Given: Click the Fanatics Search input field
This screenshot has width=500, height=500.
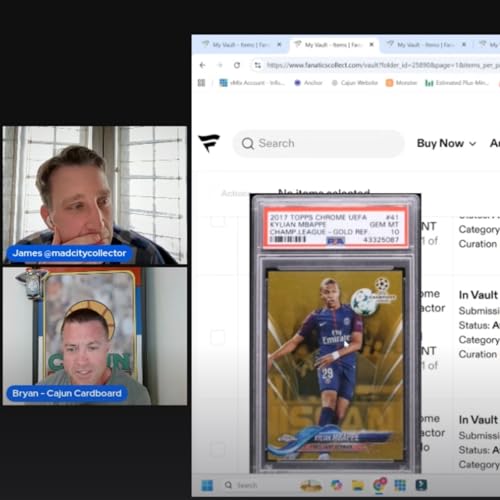Looking at the screenshot, I should coord(318,144).
